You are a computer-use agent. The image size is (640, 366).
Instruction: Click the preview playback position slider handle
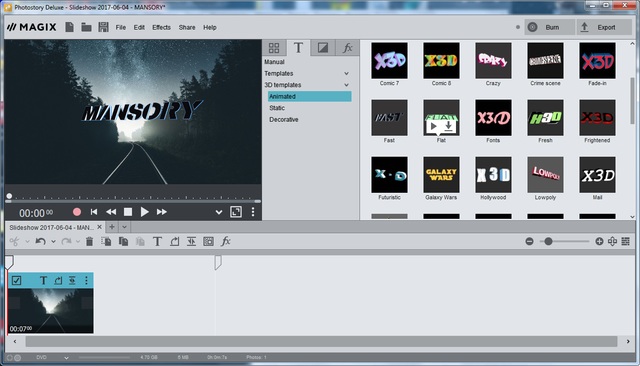coord(9,196)
